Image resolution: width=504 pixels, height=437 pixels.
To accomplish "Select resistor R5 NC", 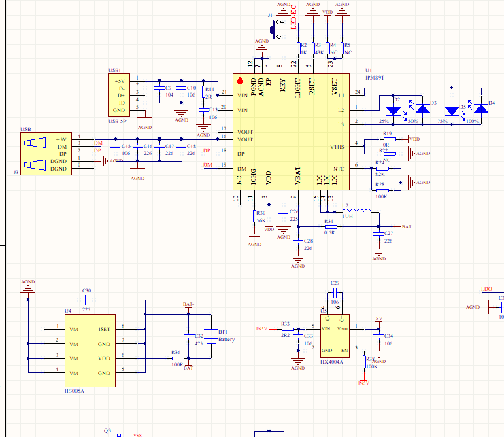I will (342, 48).
